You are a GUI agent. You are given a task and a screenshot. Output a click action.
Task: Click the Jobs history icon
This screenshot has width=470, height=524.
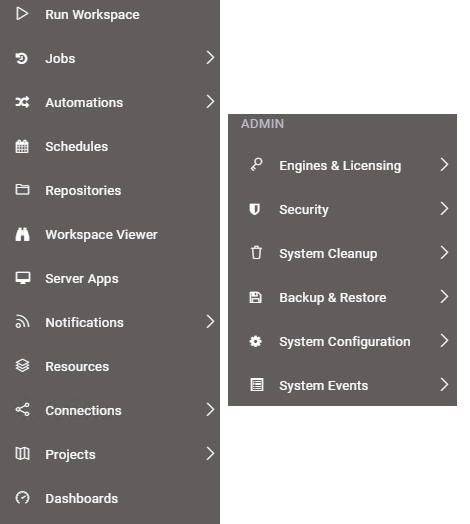[22, 58]
